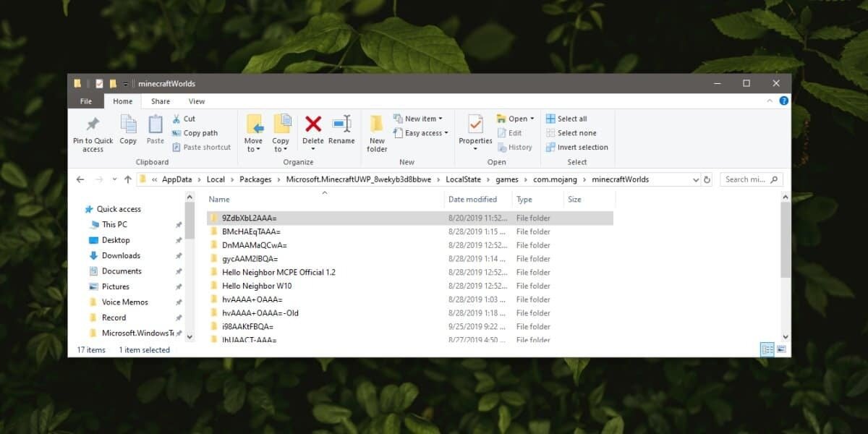Click the Copy path icon
This screenshot has width=868, height=434.
click(197, 132)
